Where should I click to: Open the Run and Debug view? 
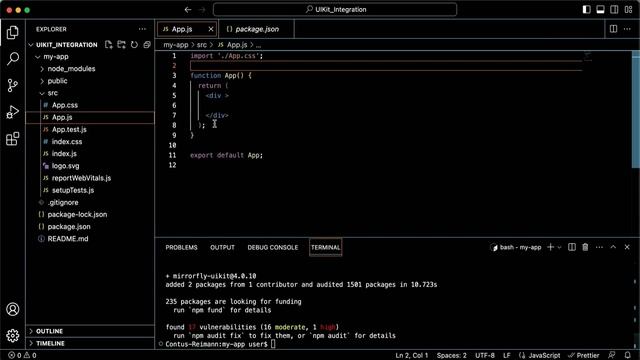click(13, 112)
